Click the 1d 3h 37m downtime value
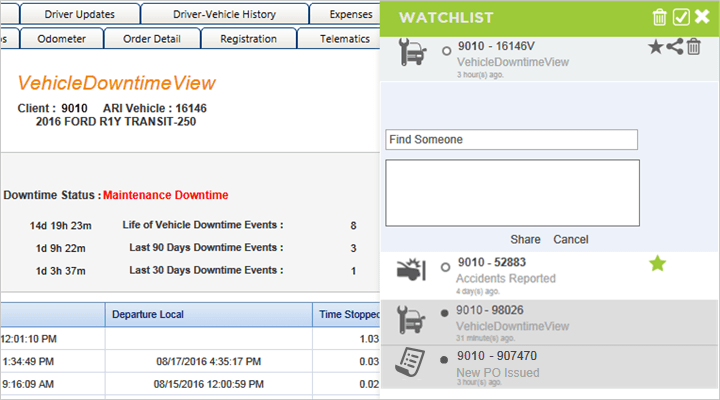 tap(61, 271)
